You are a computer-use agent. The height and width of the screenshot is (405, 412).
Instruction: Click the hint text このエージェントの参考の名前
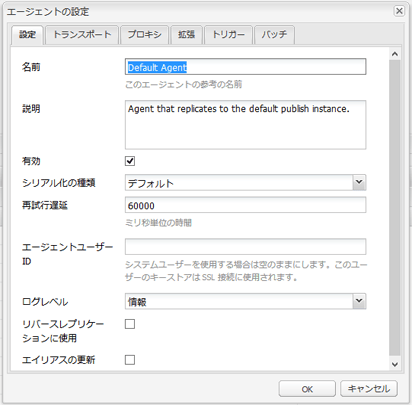(183, 84)
